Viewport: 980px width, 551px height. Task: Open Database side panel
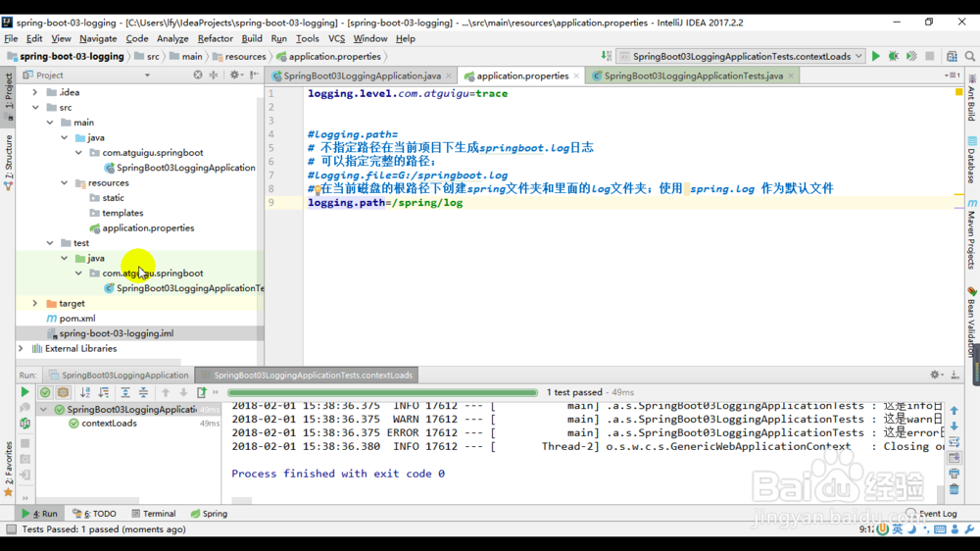pyautogui.click(x=972, y=160)
